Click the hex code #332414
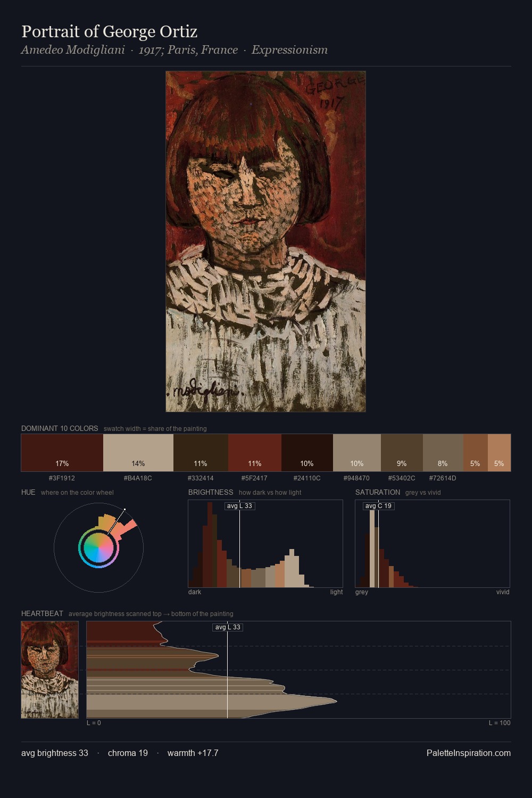This screenshot has width=532, height=798. coord(201,478)
